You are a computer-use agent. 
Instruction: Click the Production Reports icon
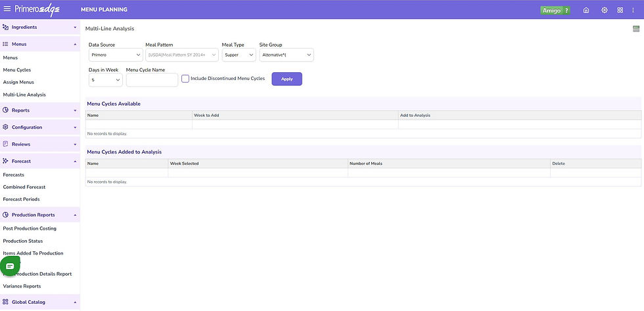[5, 215]
